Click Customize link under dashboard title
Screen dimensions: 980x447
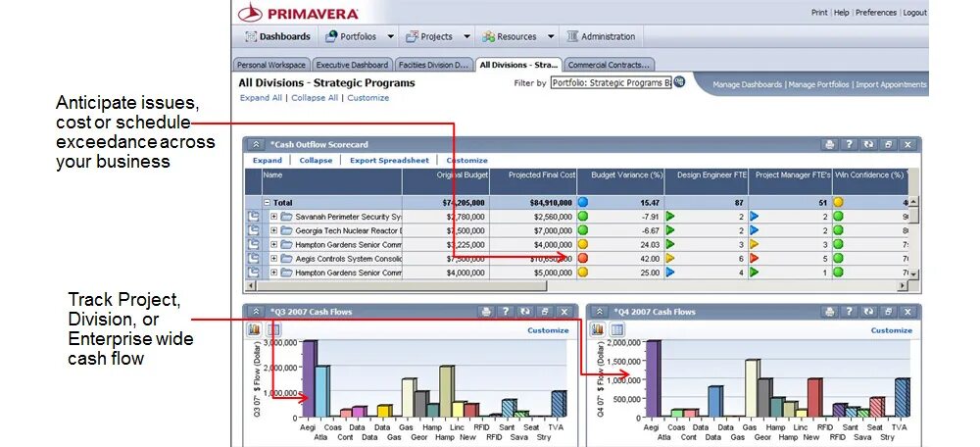[368, 98]
